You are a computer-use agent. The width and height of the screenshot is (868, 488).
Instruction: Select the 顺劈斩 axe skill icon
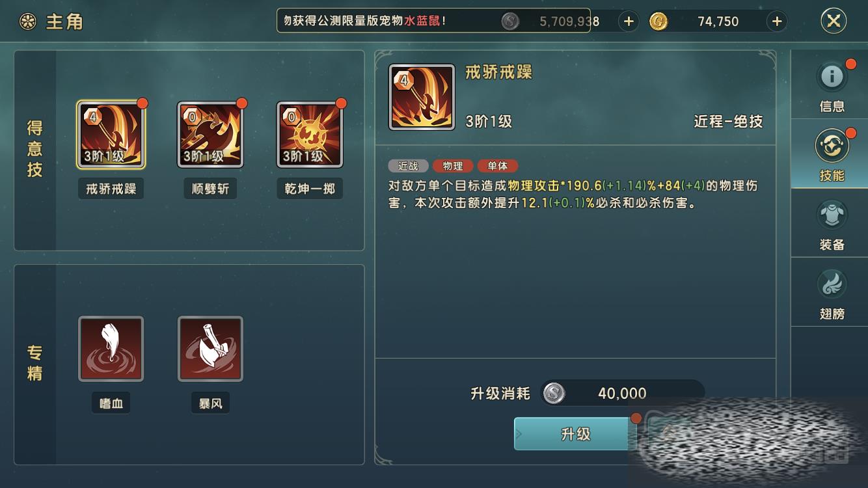210,135
